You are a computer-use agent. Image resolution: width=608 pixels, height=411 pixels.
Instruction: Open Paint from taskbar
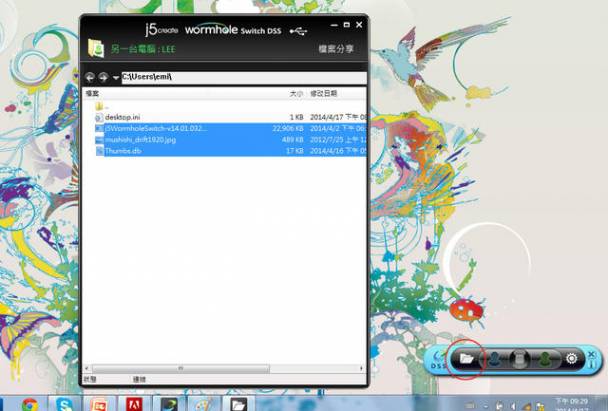tap(204, 404)
